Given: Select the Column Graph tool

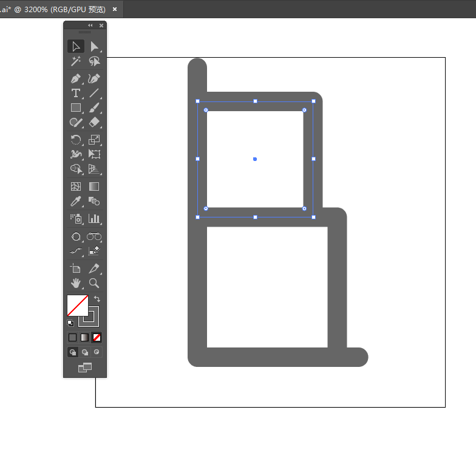Looking at the screenshot, I should pyautogui.click(x=94, y=219).
